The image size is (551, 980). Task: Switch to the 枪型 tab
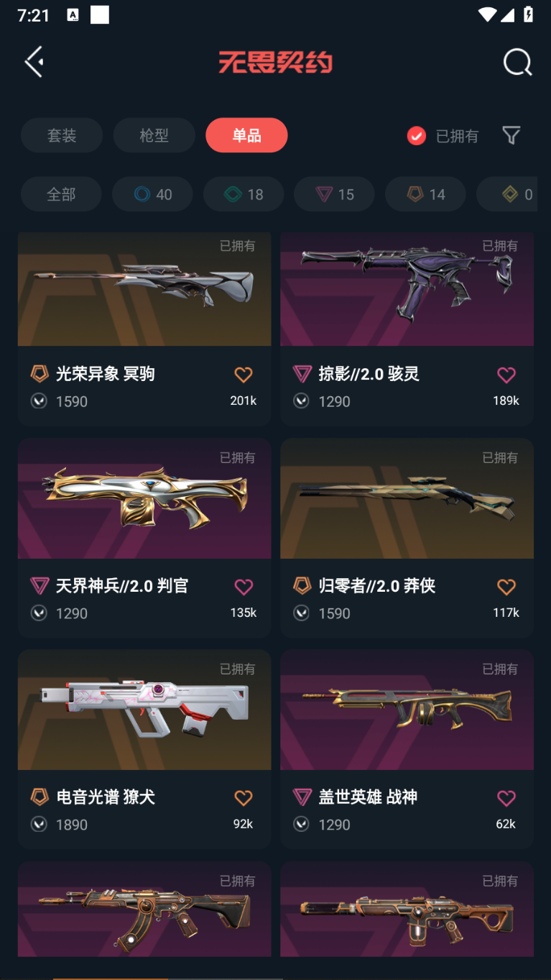(154, 135)
